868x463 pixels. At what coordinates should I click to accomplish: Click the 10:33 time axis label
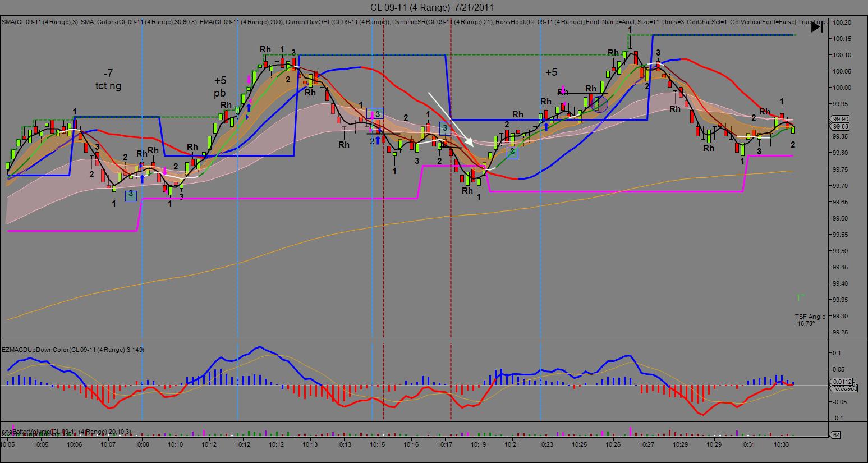pos(782,444)
